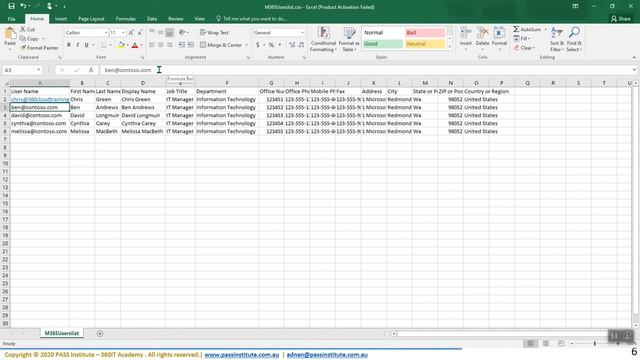The height and width of the screenshot is (360, 640).
Task: Click the Increase Decimal icon
Action: tap(292, 45)
